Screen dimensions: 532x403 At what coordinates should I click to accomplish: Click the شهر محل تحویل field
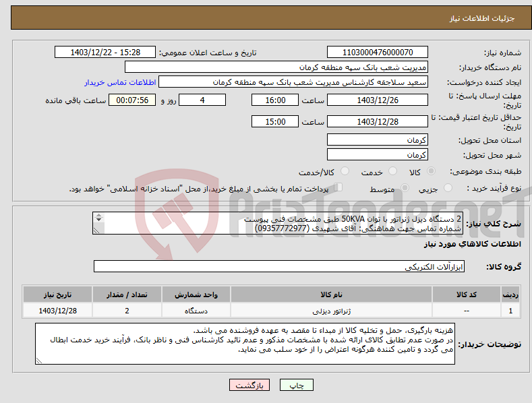[378, 155]
